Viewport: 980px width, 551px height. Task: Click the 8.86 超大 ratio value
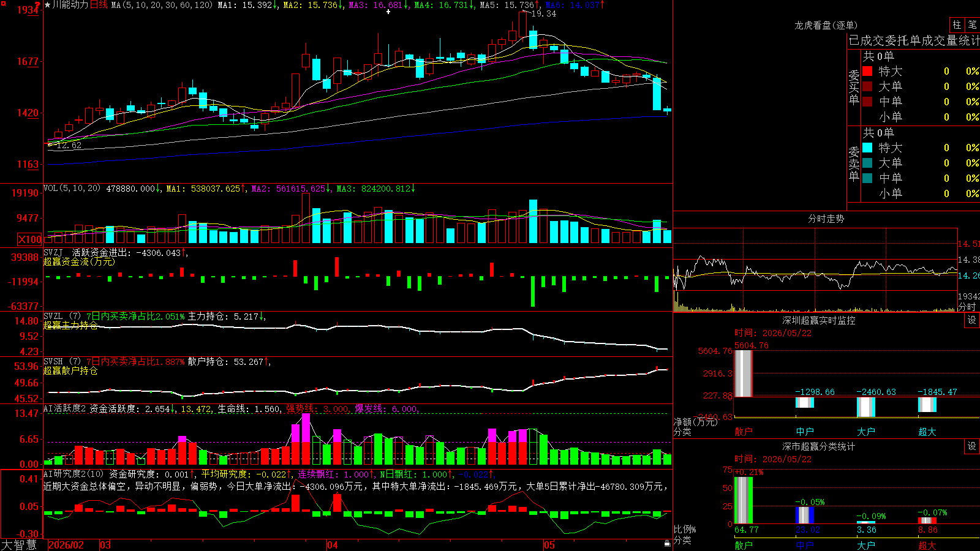pos(928,530)
